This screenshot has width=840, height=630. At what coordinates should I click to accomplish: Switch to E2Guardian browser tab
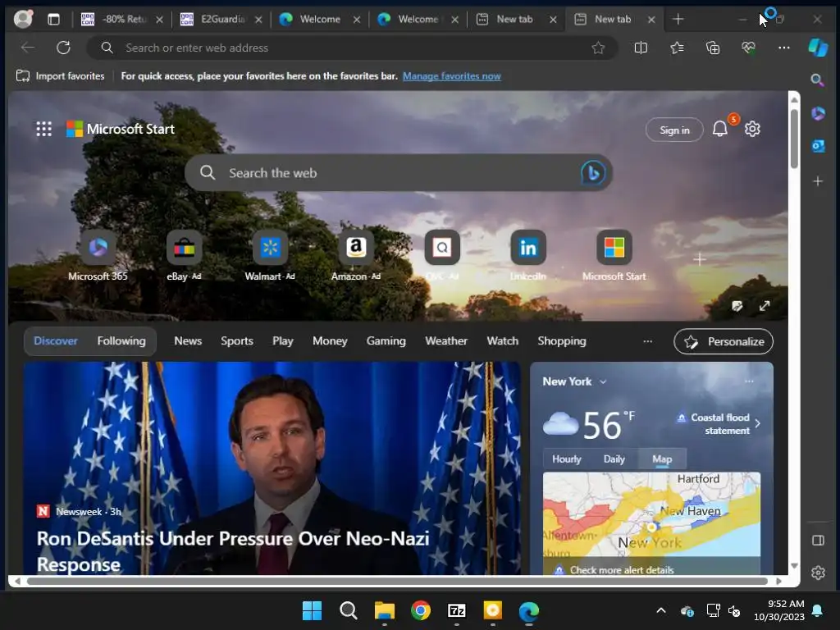pyautogui.click(x=221, y=20)
